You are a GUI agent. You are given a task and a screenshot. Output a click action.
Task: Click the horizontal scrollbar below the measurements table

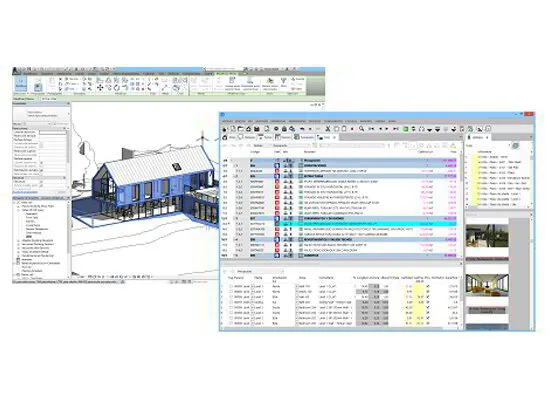click(340, 328)
